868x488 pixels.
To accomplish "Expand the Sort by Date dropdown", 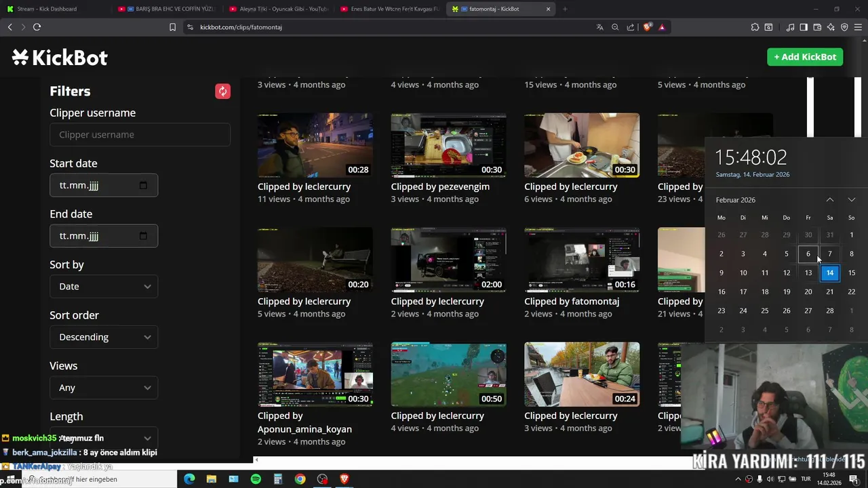I will coord(104,286).
